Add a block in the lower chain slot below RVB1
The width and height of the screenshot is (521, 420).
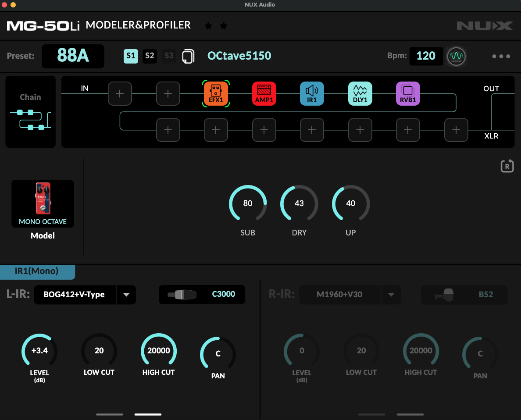pyautogui.click(x=408, y=130)
